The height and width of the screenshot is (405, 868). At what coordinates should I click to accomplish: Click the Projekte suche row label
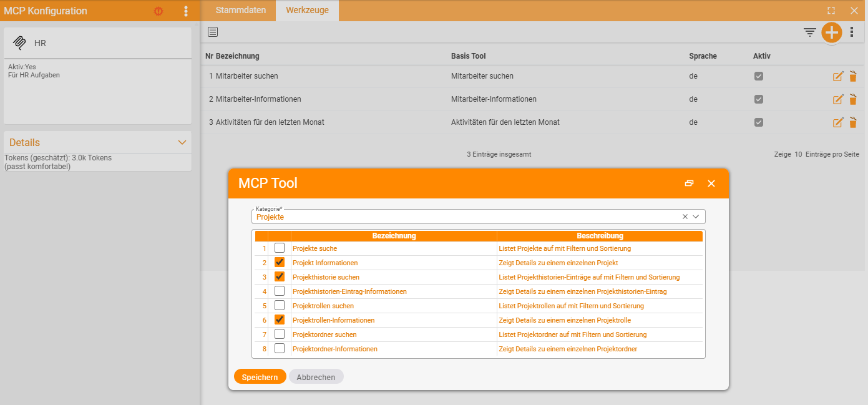tap(315, 248)
